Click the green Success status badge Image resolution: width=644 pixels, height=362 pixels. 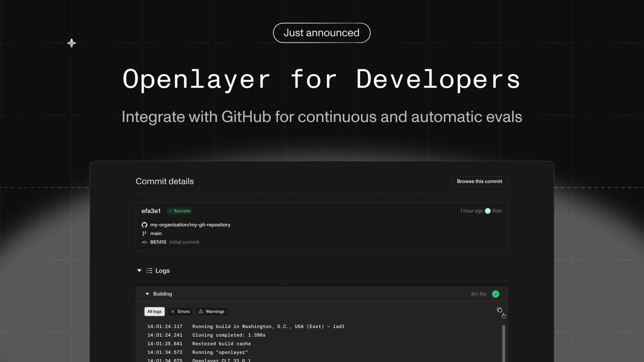coord(179,211)
